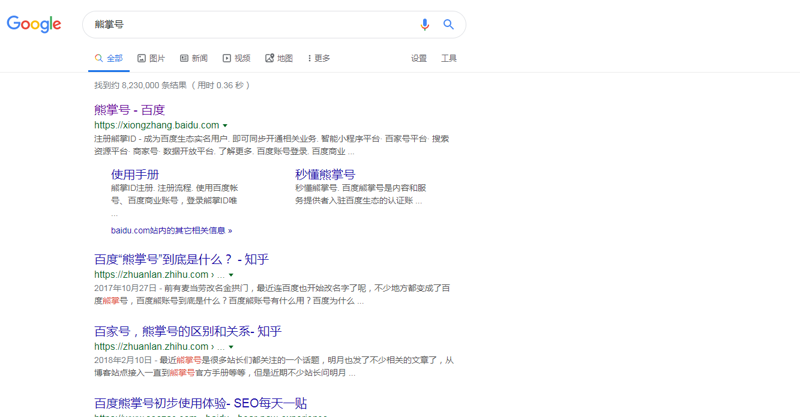Open 设置 options

[419, 58]
